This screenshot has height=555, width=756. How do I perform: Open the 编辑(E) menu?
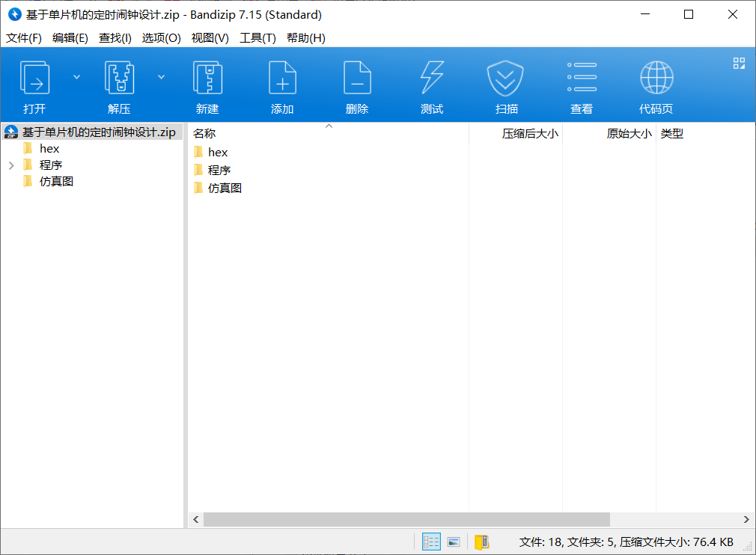tap(70, 38)
